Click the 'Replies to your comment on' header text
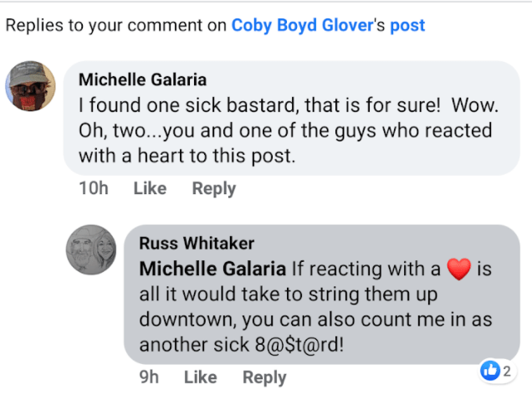 (115, 25)
